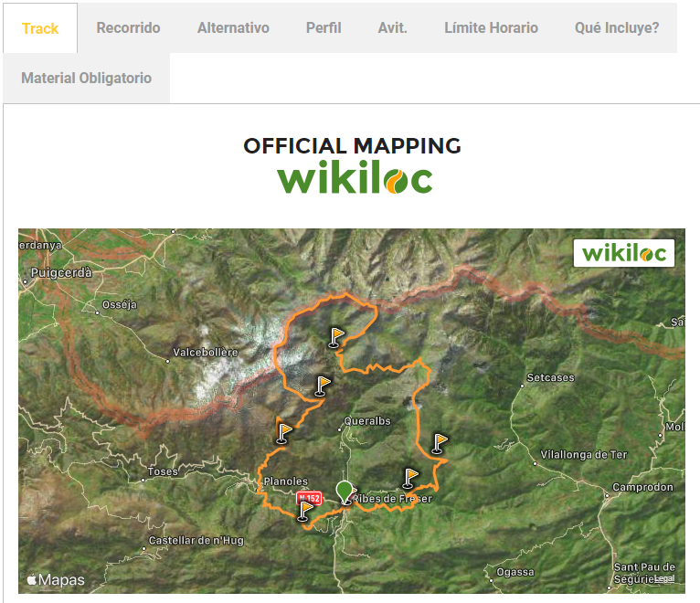Click the green start pin at Ribes de Freser
This screenshot has width=700, height=603.
click(x=345, y=492)
